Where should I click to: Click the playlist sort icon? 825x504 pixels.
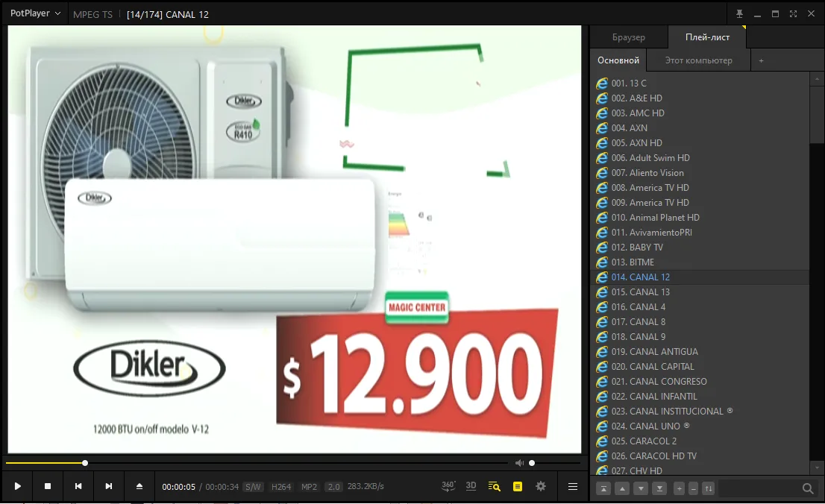point(709,489)
